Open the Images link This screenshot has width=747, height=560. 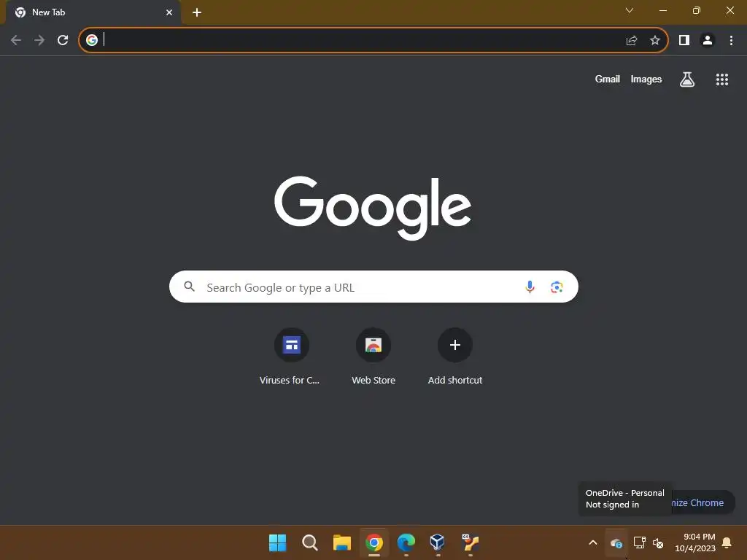646,79
